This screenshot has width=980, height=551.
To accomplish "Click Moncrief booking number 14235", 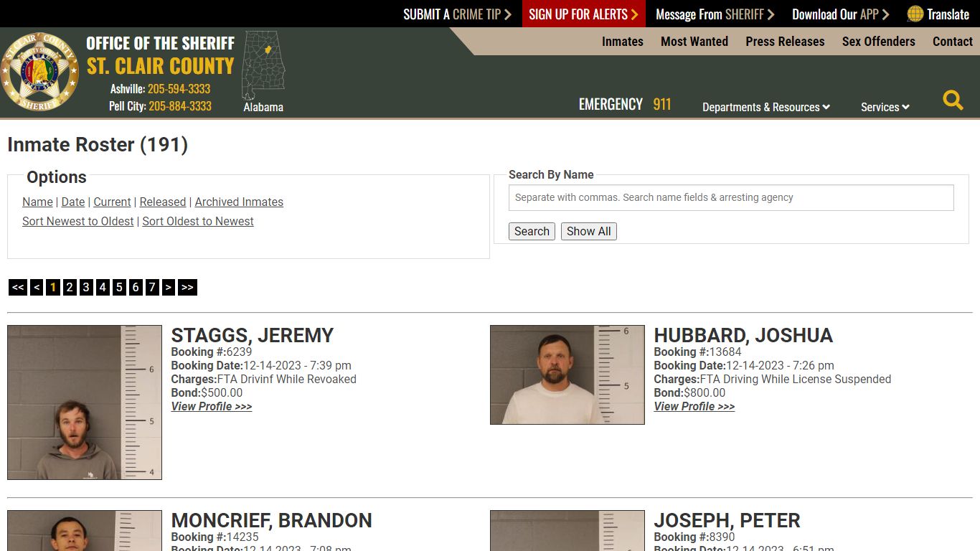I will click(242, 537).
